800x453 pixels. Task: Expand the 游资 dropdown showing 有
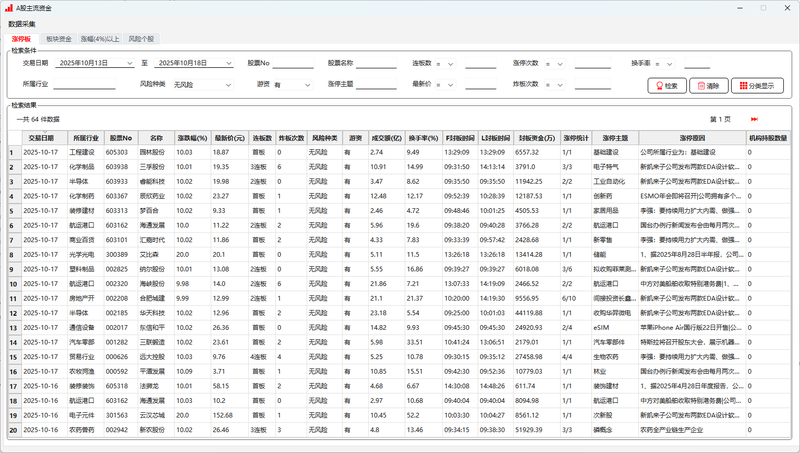click(306, 85)
